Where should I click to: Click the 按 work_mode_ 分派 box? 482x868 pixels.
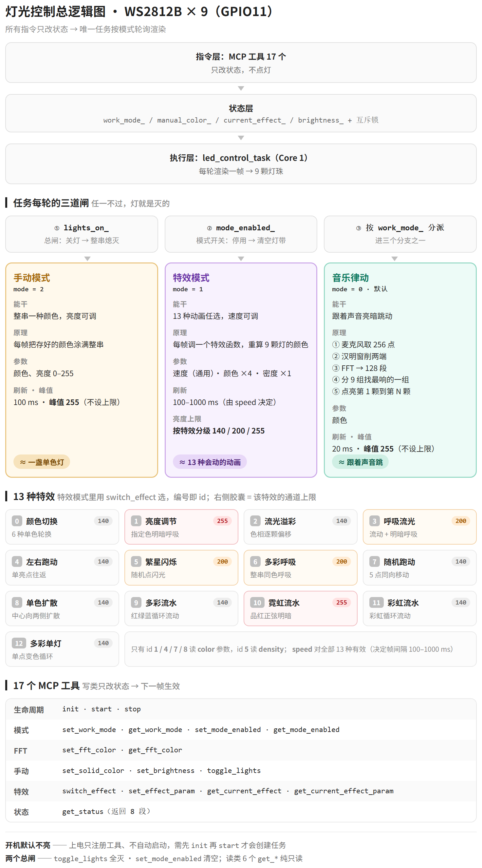(400, 234)
